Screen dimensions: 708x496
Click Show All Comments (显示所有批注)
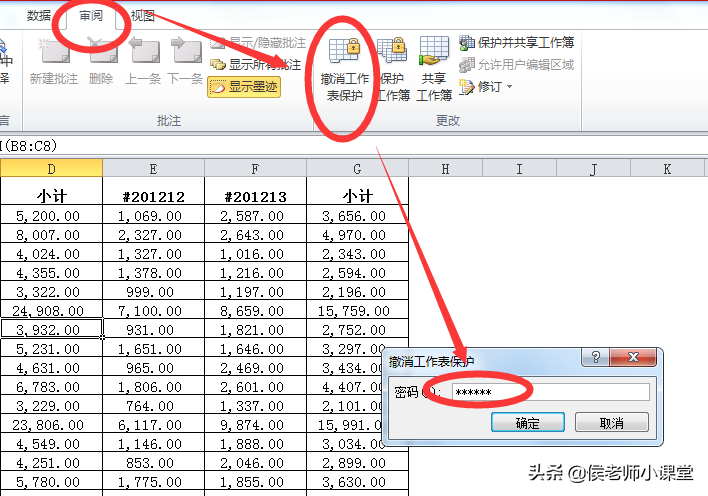(x=255, y=65)
